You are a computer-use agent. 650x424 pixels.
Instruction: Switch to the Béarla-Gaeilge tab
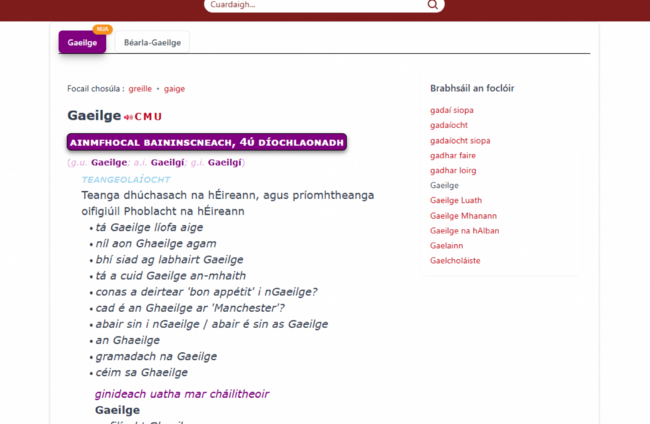coord(152,43)
